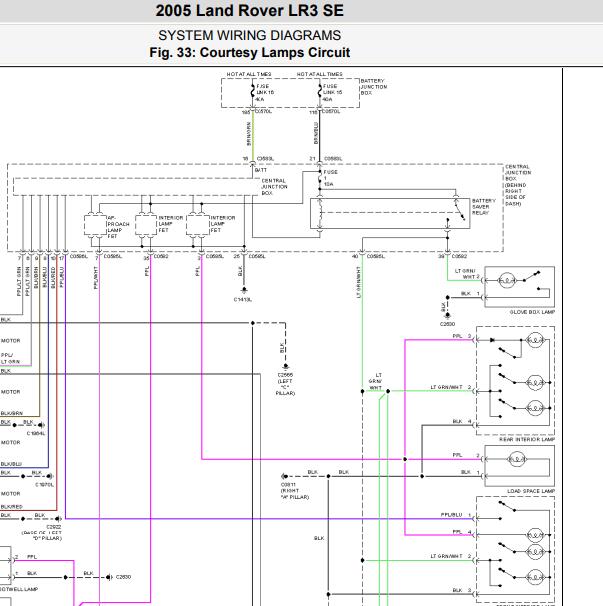Click the 'C2622' connector label

[x=53, y=527]
